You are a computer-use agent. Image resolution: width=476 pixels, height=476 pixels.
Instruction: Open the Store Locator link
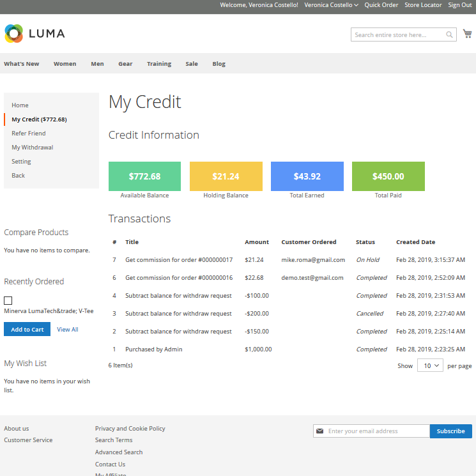(423, 5)
